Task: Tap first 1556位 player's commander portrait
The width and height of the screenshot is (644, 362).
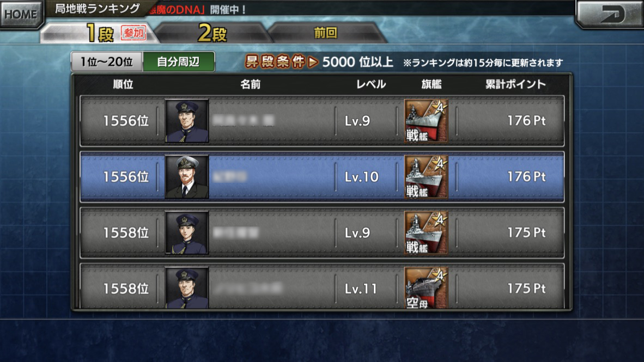Action: click(187, 121)
